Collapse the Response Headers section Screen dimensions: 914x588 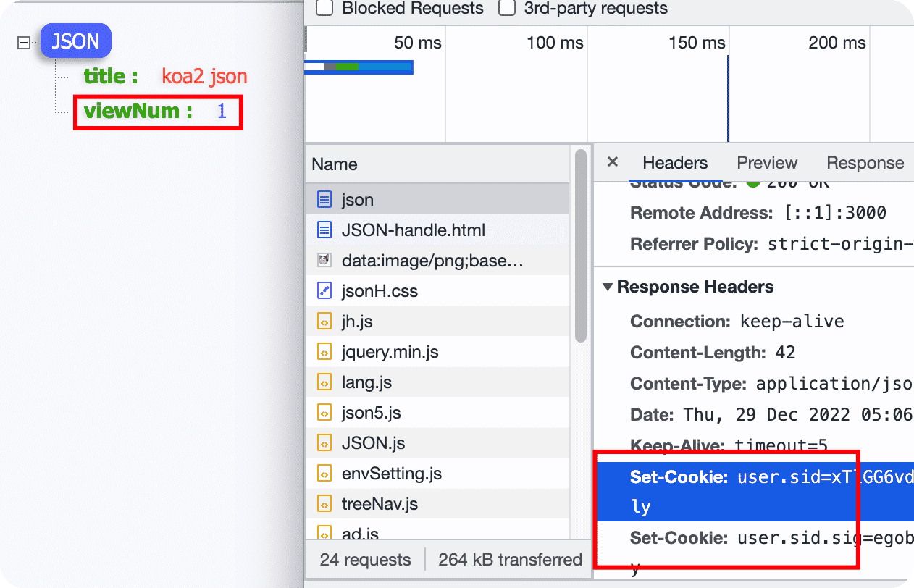(x=607, y=287)
